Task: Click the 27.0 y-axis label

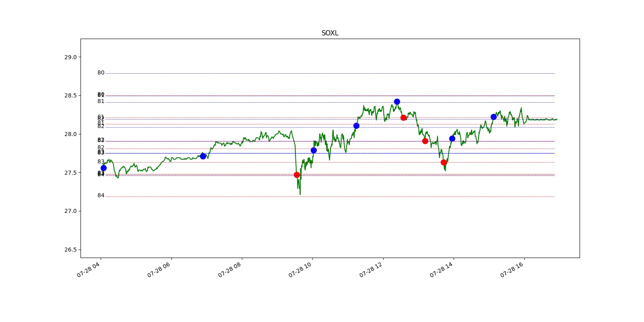Action: 70,211
